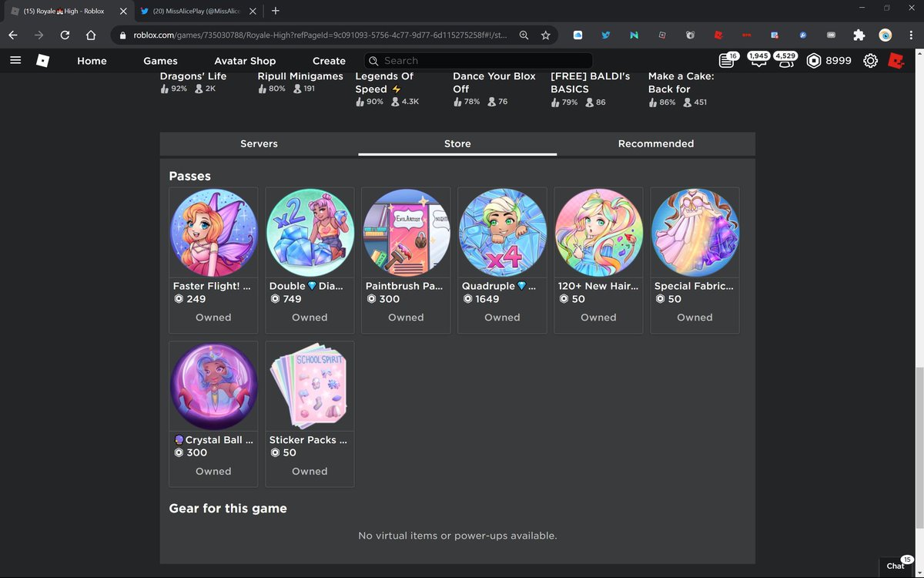Open Dragons' Life game link
This screenshot has height=578, width=924.
pos(193,76)
